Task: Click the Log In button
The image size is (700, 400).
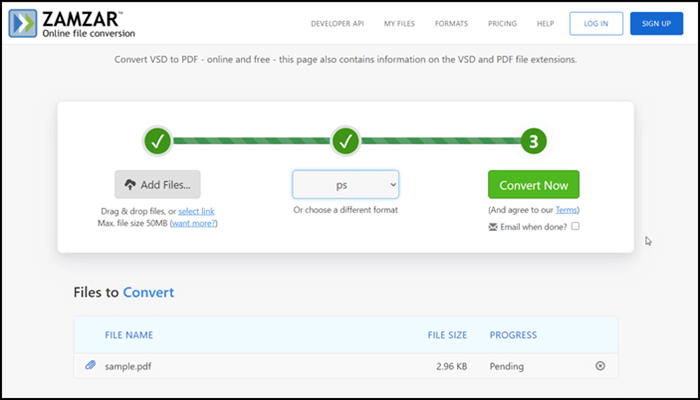Action: [596, 24]
